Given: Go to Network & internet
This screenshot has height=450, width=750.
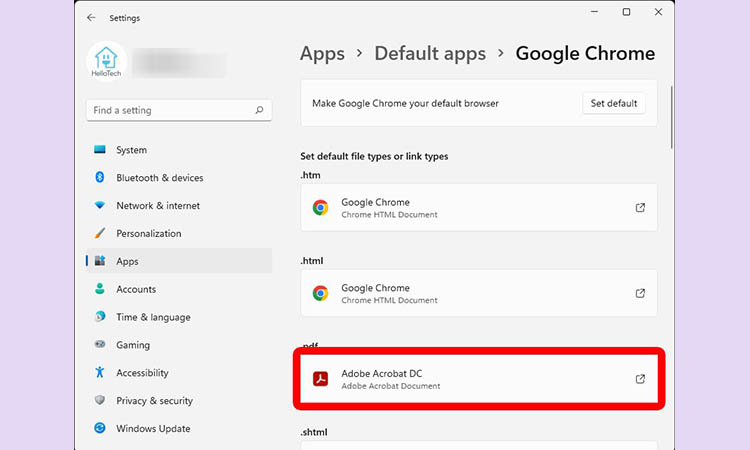Looking at the screenshot, I should (179, 206).
